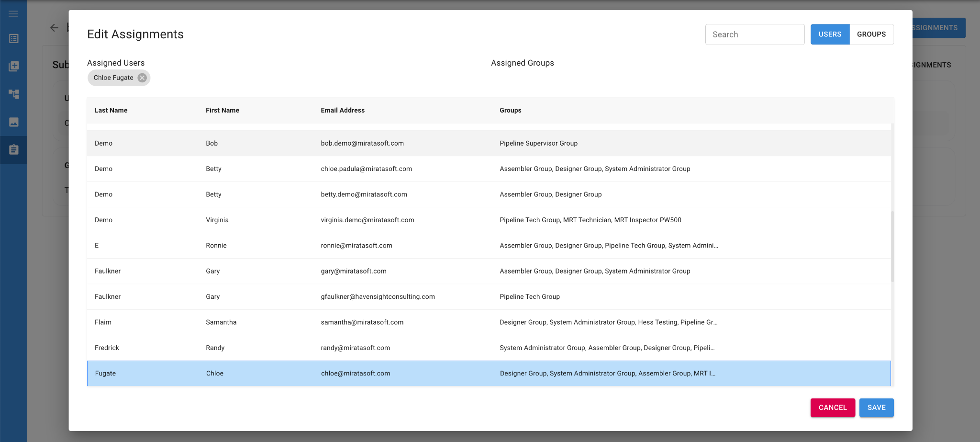Screen dimensions: 980x442
Task: Open the add library sidebar icon
Action: (13, 66)
